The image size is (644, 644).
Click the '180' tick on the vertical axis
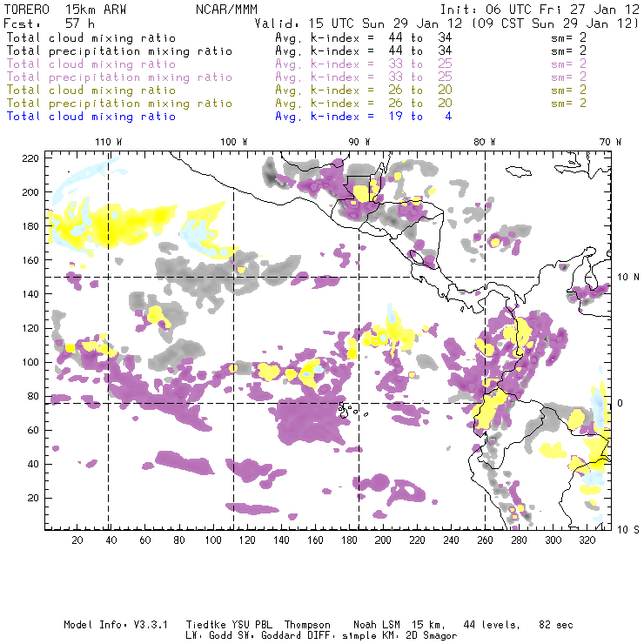30,226
